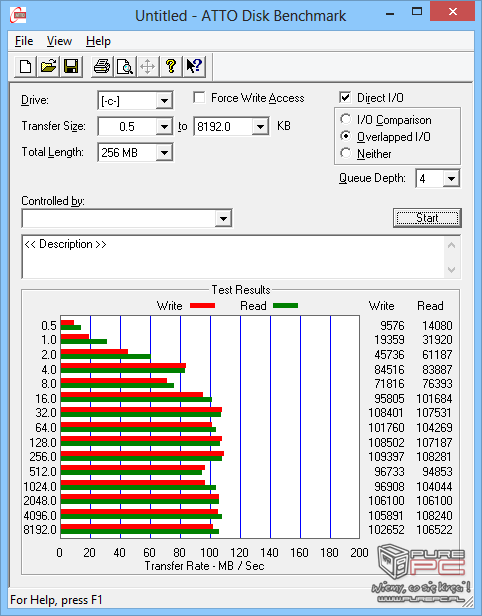Choose the Neither radio option
Screen dimensions: 482x616
[x=346, y=153]
